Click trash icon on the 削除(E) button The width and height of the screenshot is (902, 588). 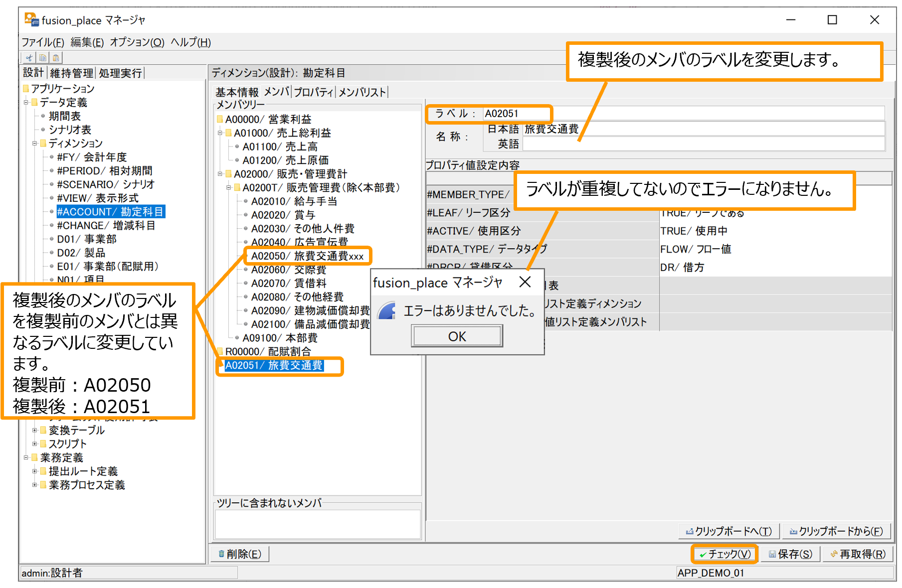(221, 554)
